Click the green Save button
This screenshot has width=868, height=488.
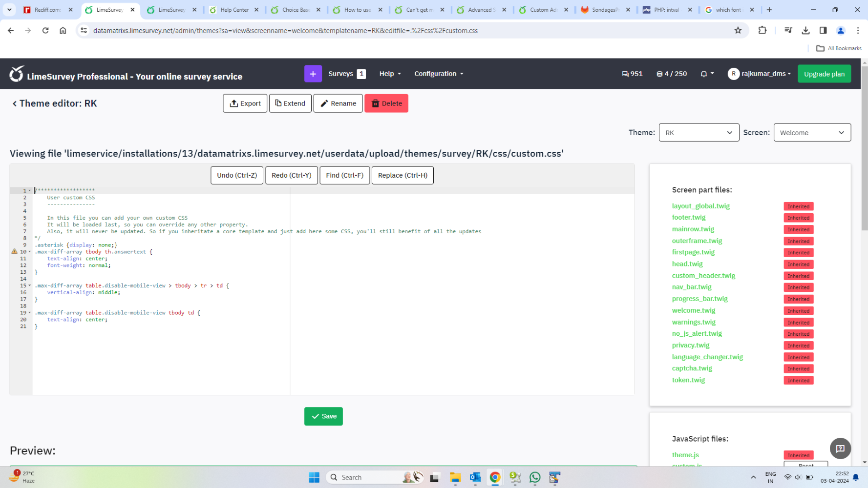click(x=323, y=416)
